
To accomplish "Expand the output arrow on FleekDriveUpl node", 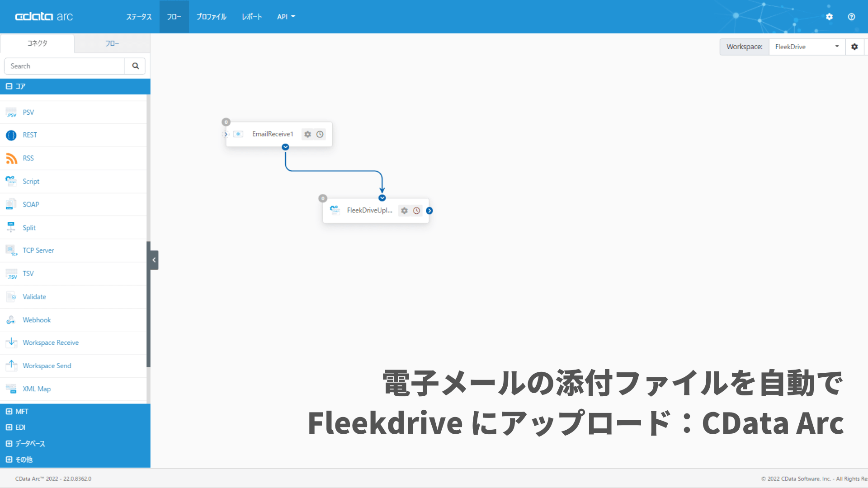I will click(x=429, y=210).
